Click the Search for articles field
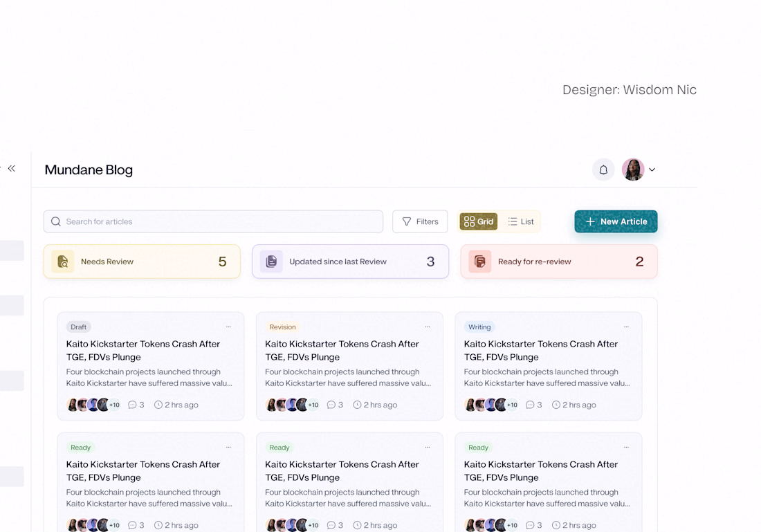 tap(213, 221)
